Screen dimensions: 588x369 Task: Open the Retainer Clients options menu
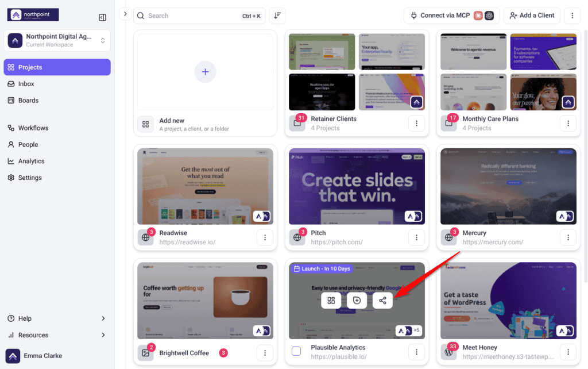point(416,123)
